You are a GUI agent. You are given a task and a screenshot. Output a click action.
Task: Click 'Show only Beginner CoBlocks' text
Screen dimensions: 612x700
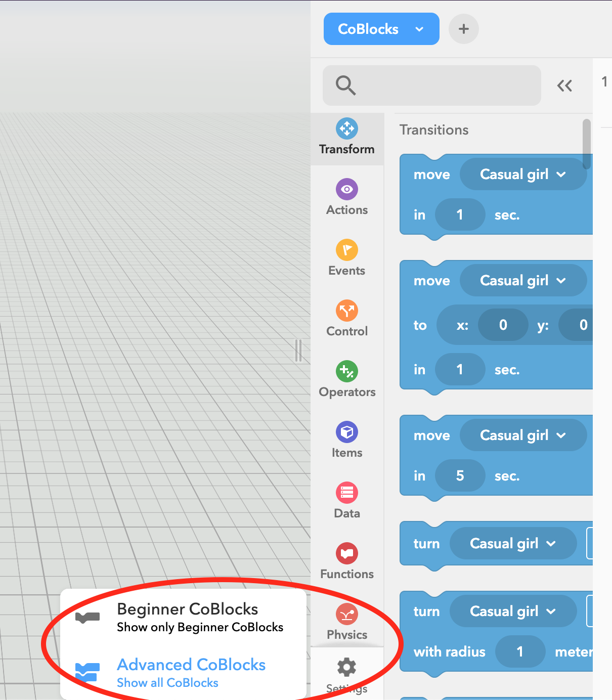[200, 627]
